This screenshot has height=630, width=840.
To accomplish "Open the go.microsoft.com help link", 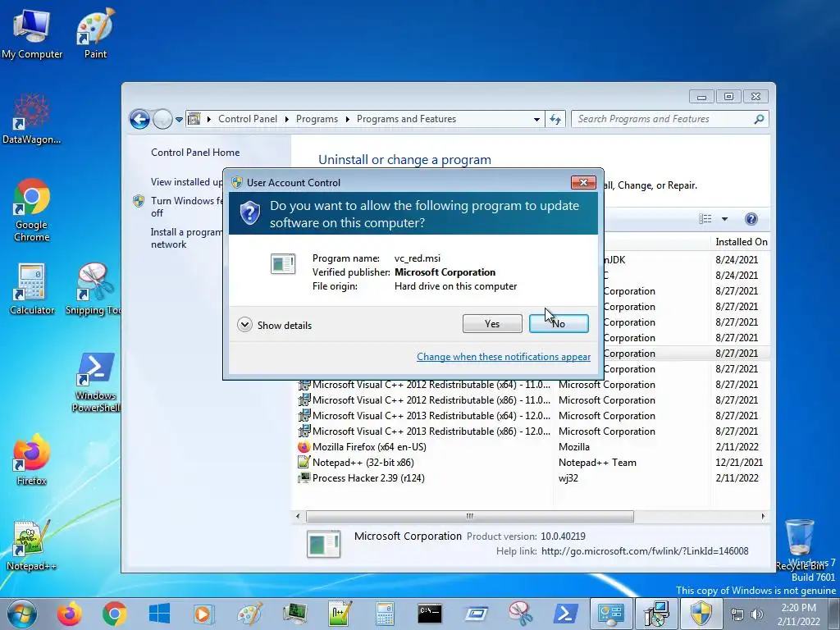I will [645, 551].
